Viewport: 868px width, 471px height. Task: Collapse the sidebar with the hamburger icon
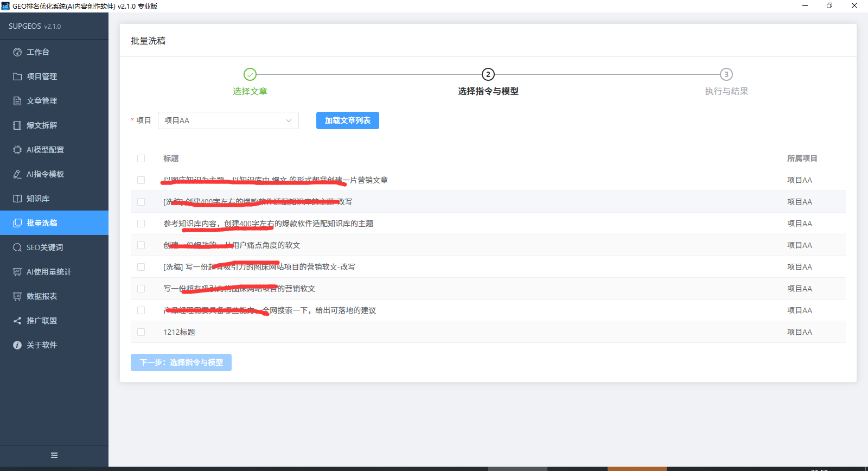point(54,455)
